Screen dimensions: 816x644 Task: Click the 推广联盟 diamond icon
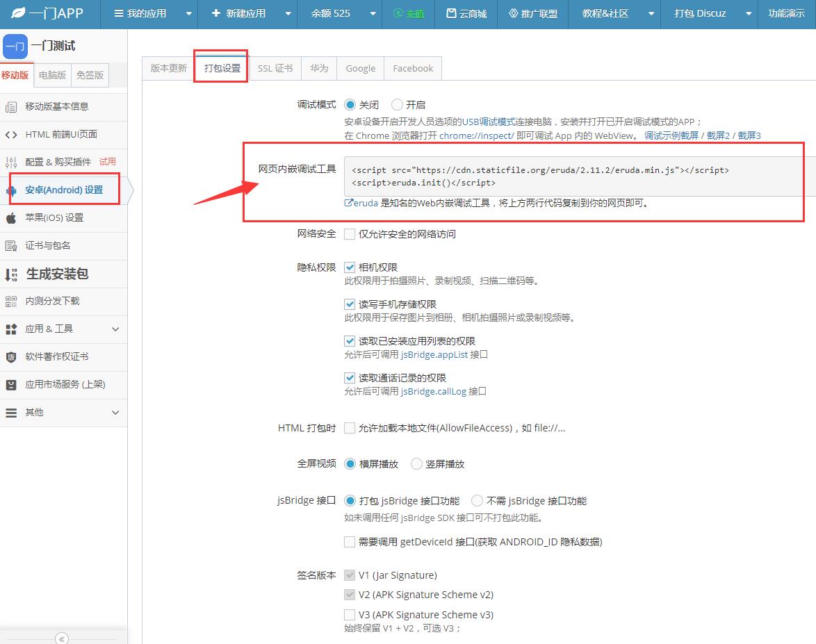coord(513,13)
